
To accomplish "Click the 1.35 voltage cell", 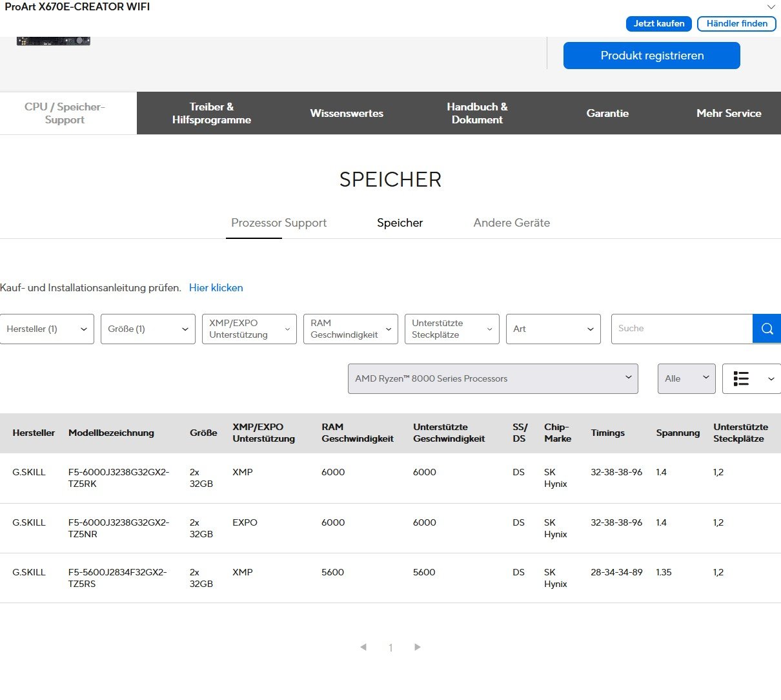I will point(664,572).
